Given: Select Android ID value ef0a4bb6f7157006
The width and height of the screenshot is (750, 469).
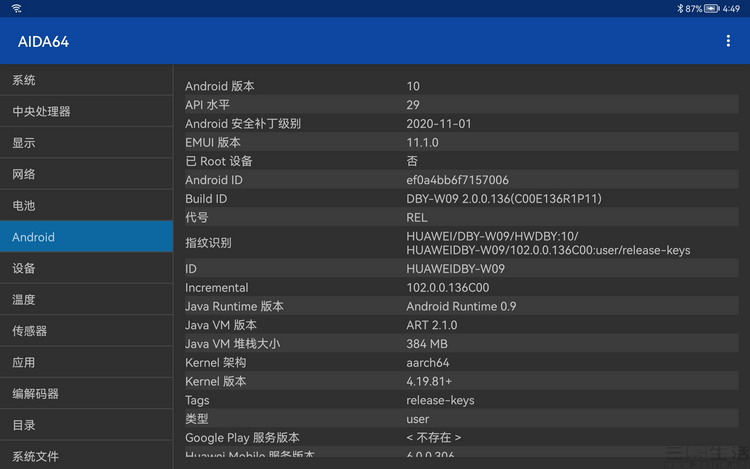Looking at the screenshot, I should pos(457,180).
